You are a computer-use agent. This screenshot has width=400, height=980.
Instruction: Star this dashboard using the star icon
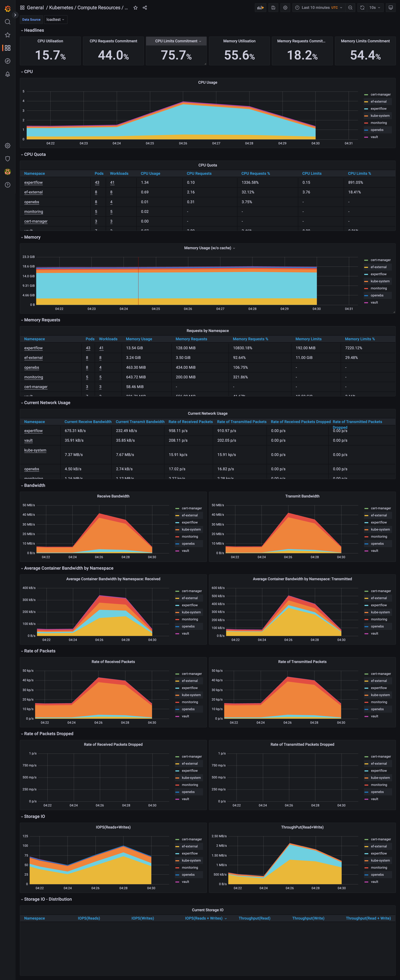pos(135,7)
